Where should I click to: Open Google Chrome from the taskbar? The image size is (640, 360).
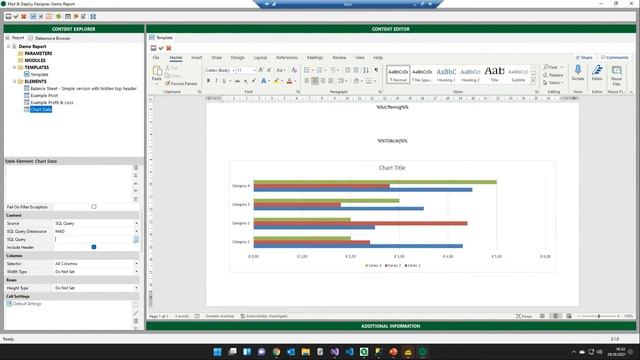pyautogui.click(x=276, y=352)
